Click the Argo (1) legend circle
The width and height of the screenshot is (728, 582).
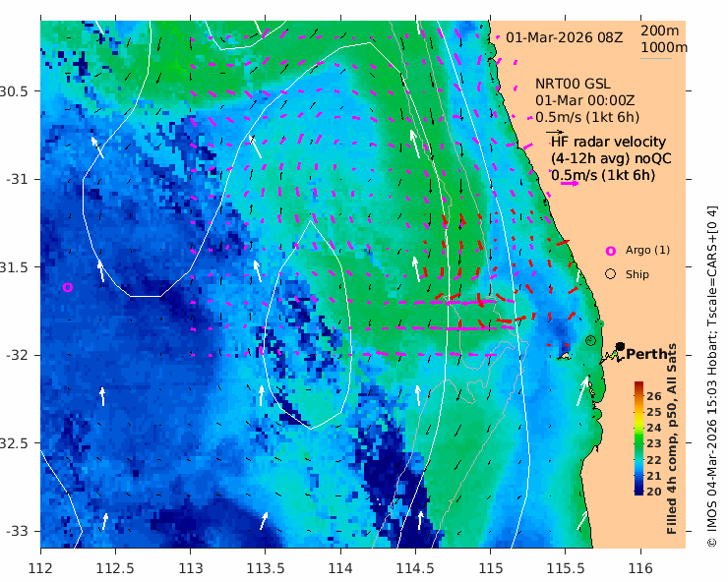point(611,251)
